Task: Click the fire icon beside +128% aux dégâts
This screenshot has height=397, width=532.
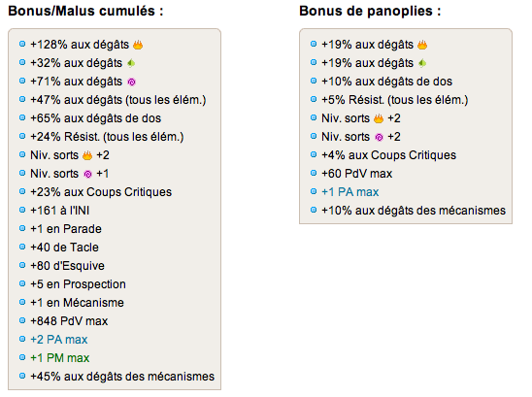Action: [x=138, y=45]
